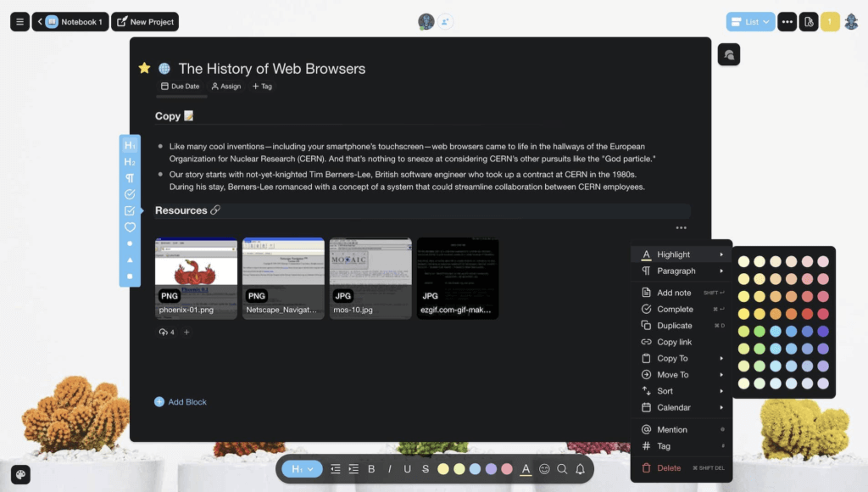Increase indent using the indent icon

(x=353, y=469)
